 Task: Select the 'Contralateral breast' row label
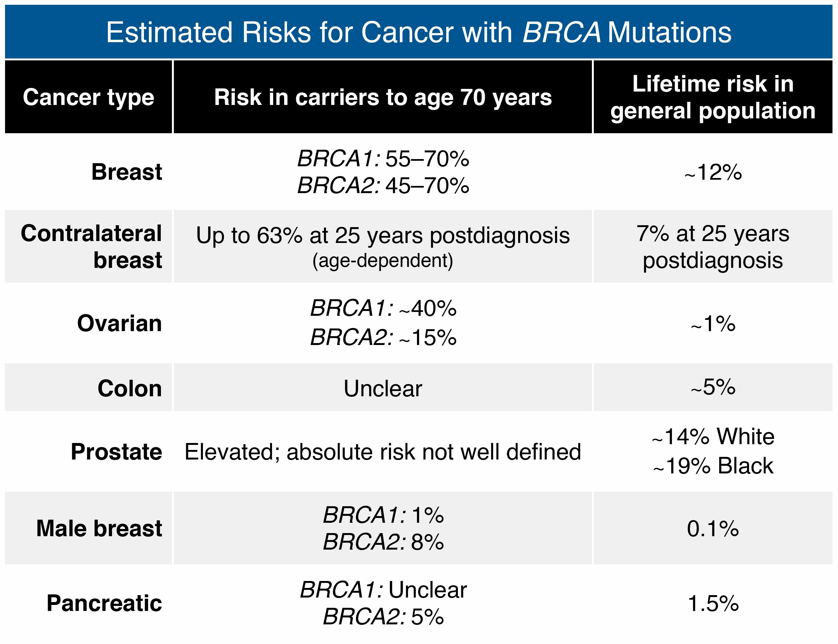point(91,247)
